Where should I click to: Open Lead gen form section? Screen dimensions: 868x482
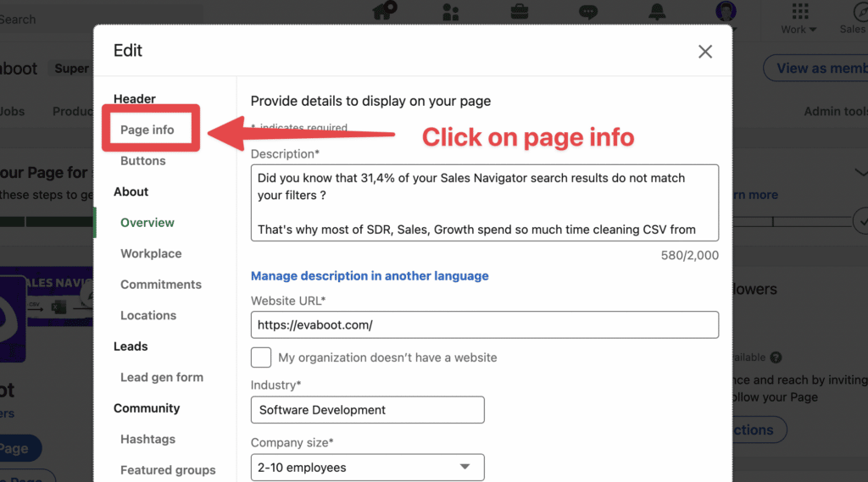(x=162, y=378)
